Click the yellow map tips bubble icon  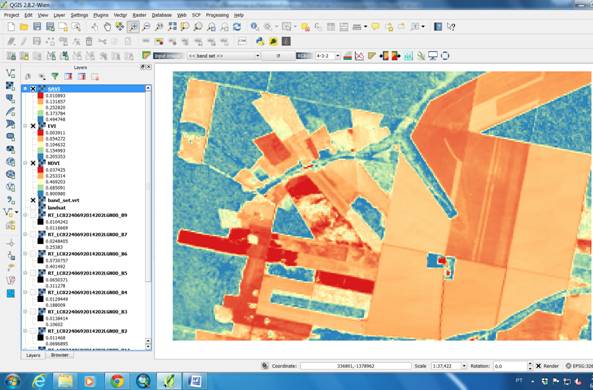[x=376, y=27]
